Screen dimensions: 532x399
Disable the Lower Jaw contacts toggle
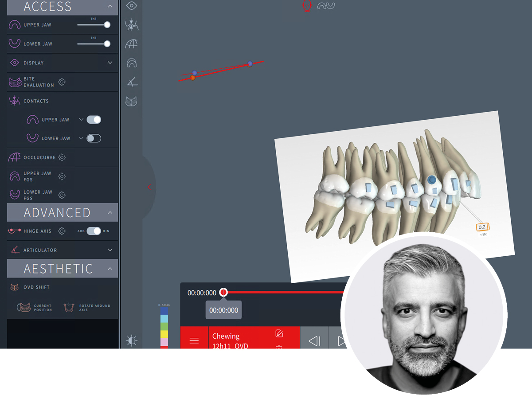pos(94,138)
